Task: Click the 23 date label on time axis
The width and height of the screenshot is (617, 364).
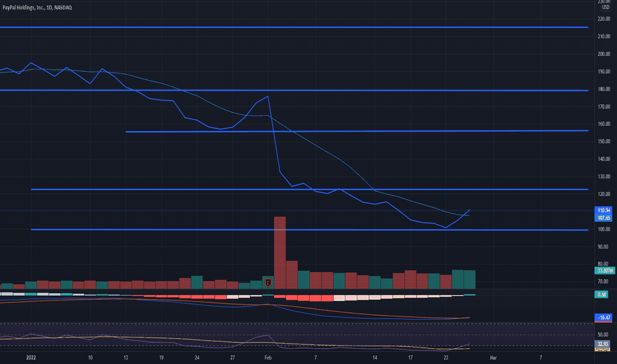Action: point(446,357)
